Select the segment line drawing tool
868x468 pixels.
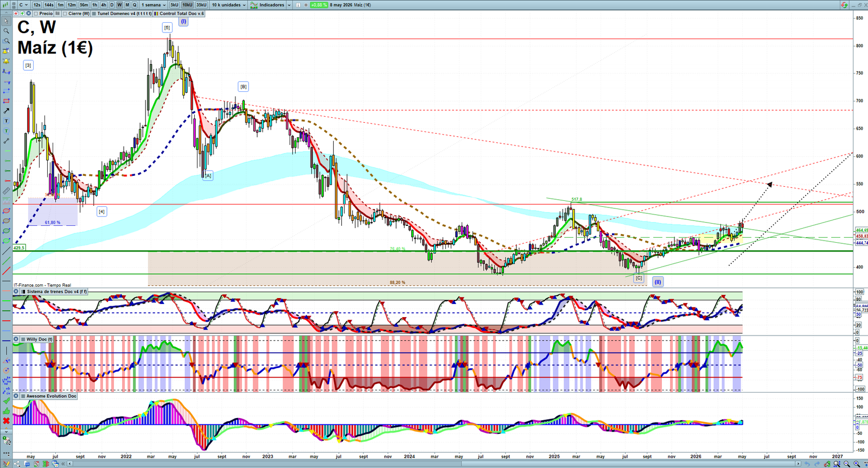pyautogui.click(x=7, y=141)
